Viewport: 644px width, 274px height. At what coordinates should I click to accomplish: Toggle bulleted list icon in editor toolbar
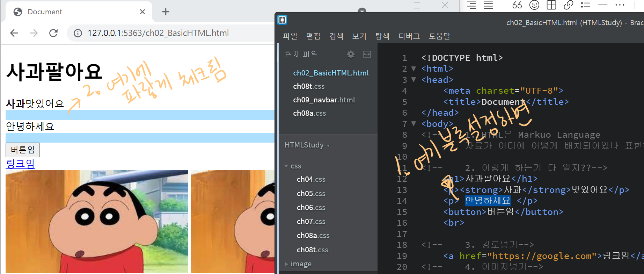586,5
